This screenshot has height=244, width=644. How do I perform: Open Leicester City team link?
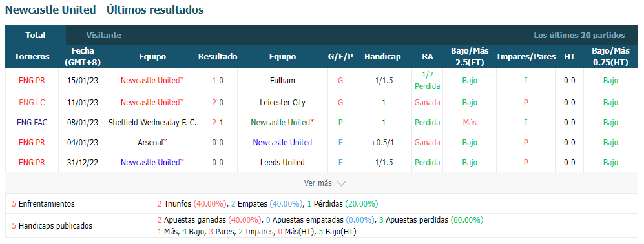(282, 102)
